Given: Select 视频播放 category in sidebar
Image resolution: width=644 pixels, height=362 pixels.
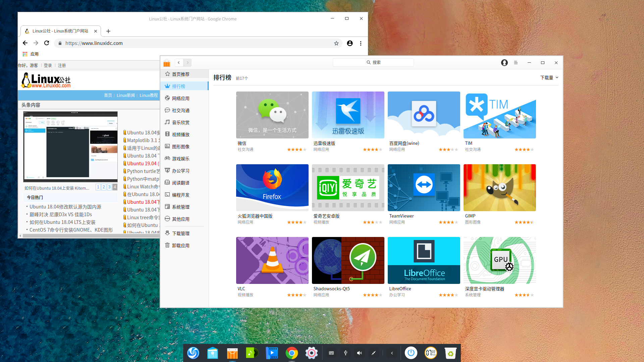Looking at the screenshot, I should pos(184,134).
